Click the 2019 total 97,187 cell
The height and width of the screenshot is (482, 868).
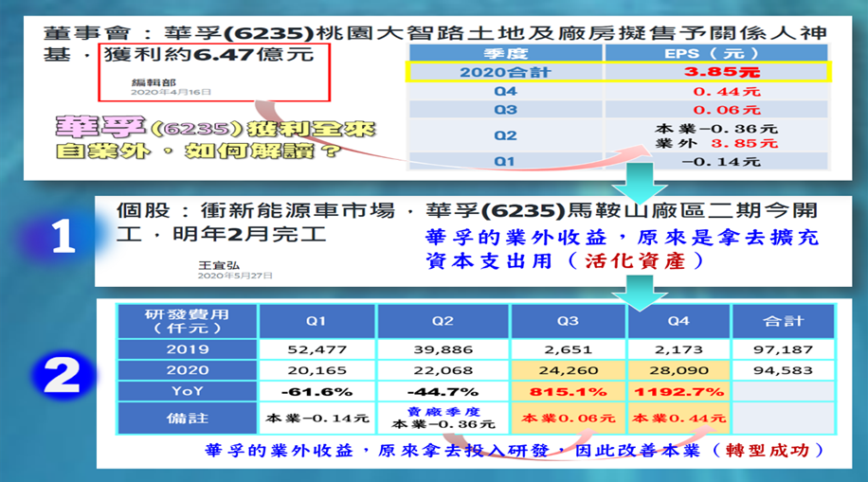[x=783, y=349]
